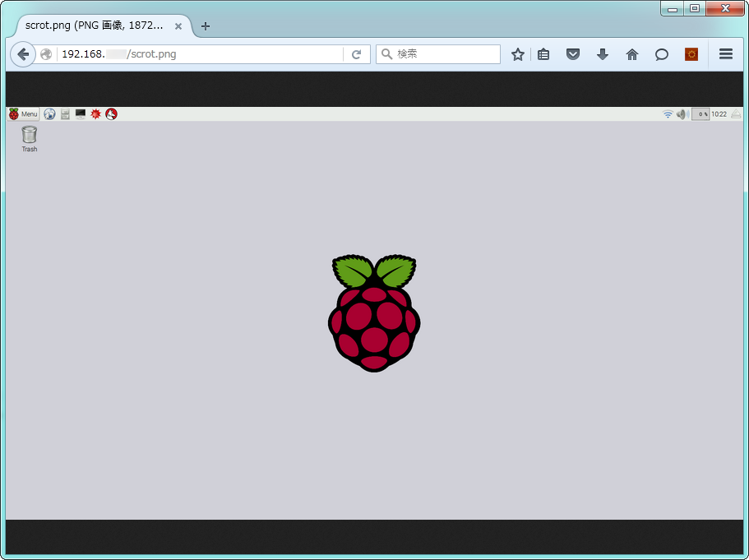The width and height of the screenshot is (749, 560).
Task: Reload the page with the refresh icon
Action: click(356, 54)
